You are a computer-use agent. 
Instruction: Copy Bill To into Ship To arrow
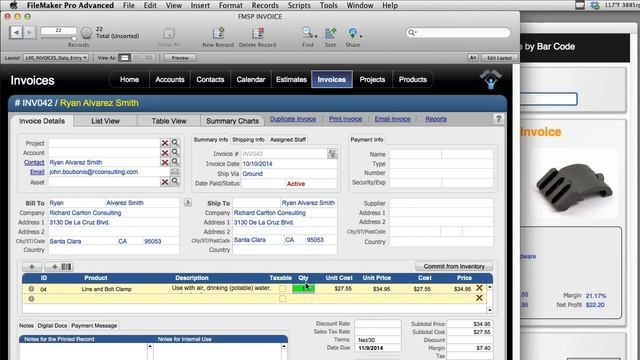[x=188, y=202]
